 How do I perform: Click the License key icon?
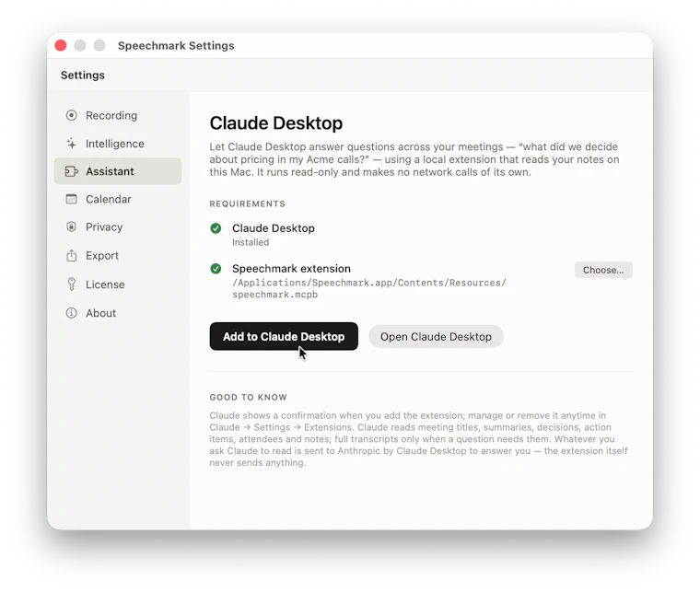coord(72,284)
